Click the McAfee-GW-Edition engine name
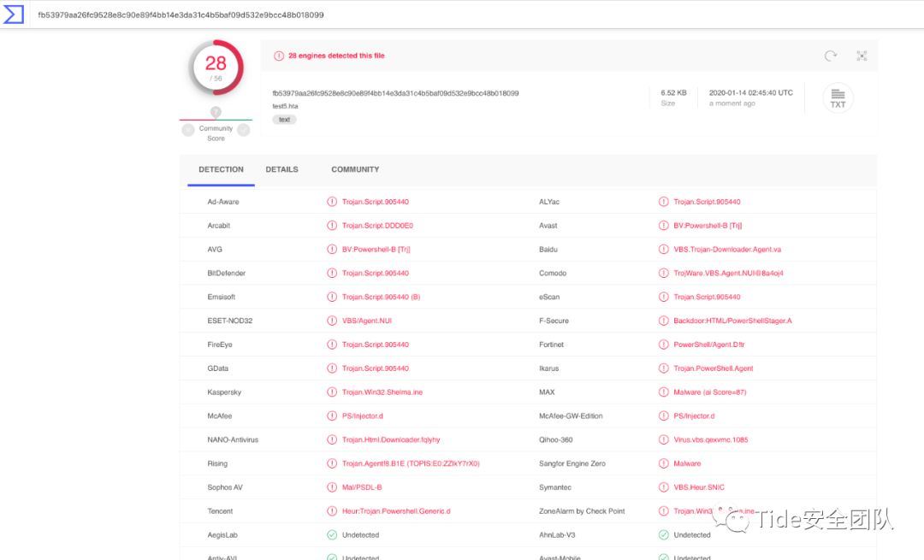This screenshot has height=560, width=924. point(571,416)
